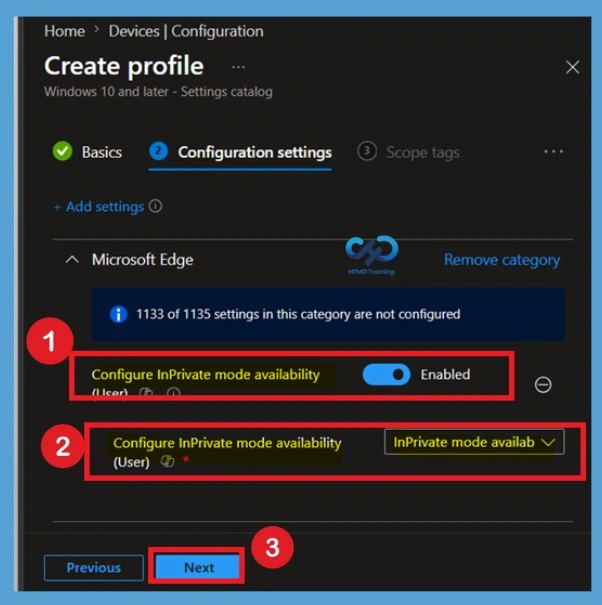
Task: Show more wizard steps via ellipsis
Action: coord(553,151)
